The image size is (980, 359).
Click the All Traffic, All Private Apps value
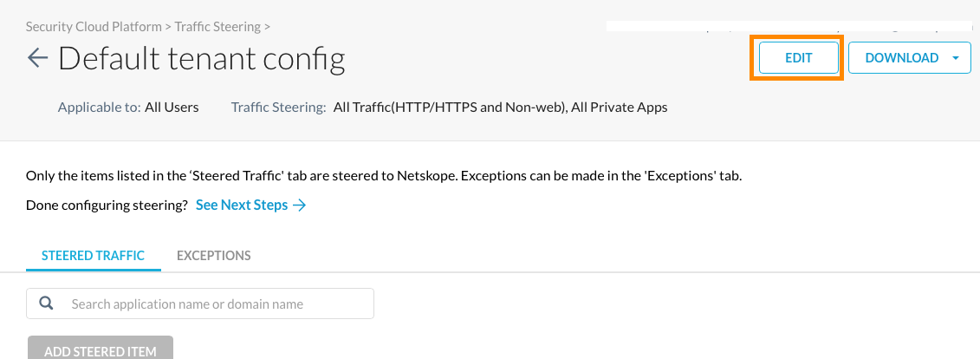[x=500, y=108]
